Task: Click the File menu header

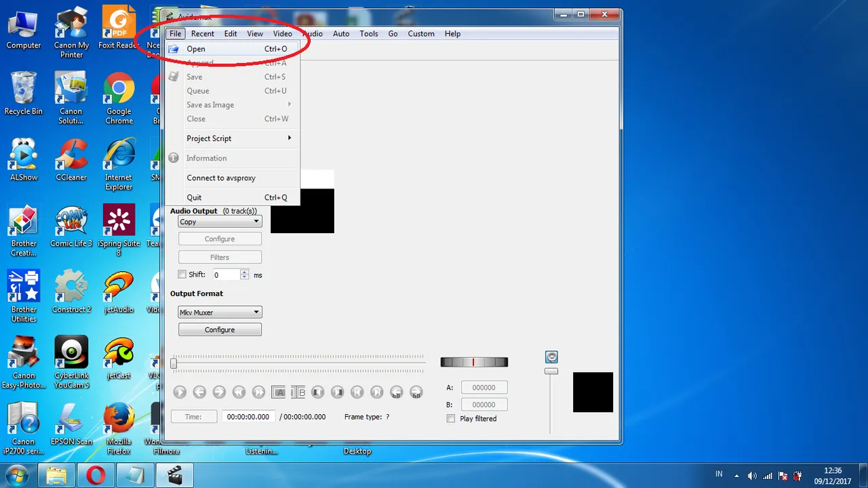Action: pos(176,34)
